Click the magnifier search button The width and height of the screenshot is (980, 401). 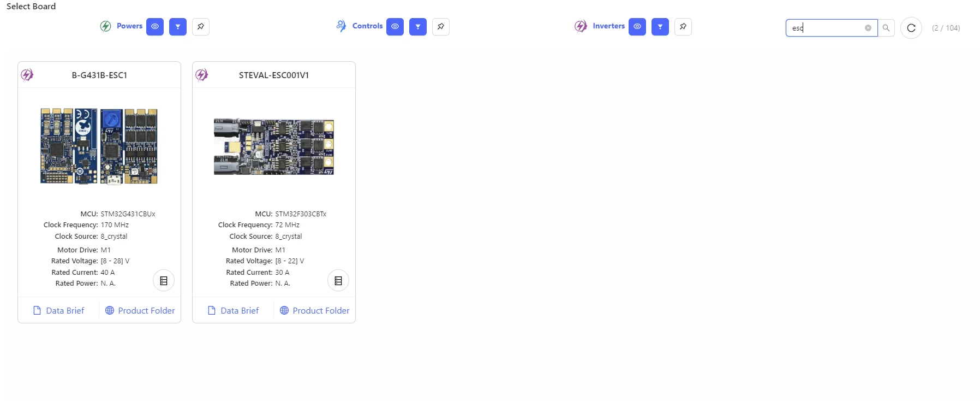886,28
